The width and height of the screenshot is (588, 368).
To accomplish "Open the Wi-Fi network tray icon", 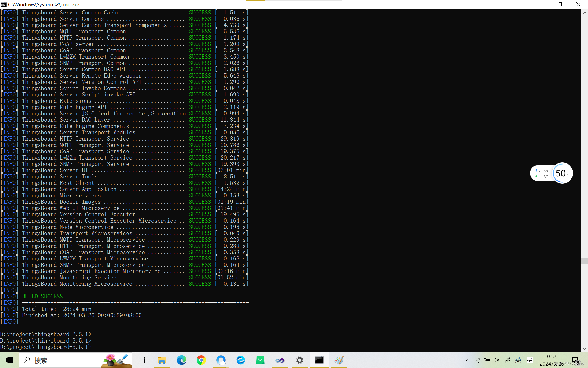I will [x=478, y=360].
